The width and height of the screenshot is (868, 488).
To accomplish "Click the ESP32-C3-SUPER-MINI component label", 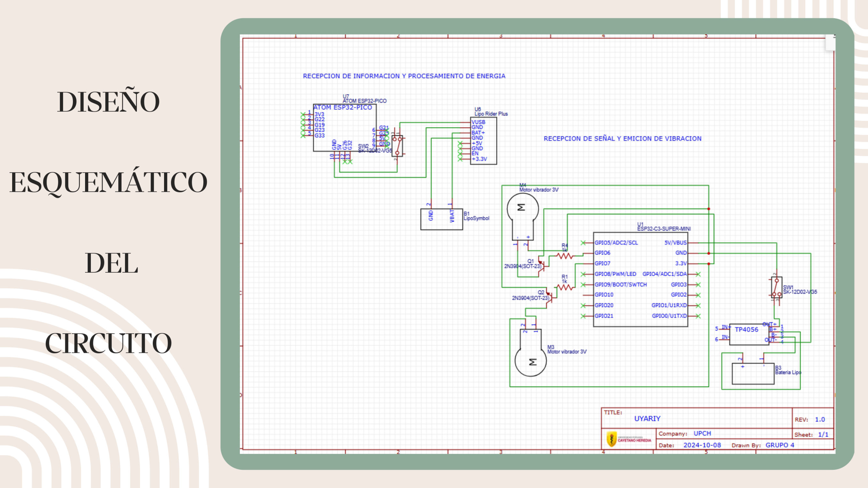I will pos(664,229).
